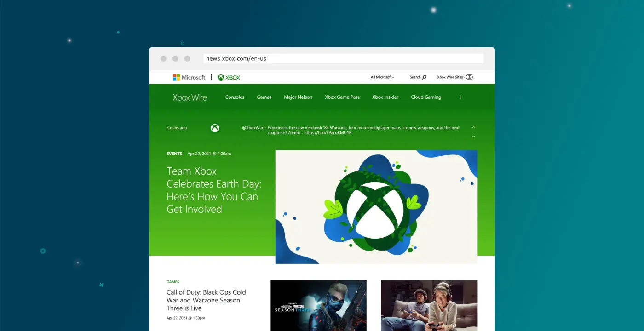This screenshot has width=644, height=331.
Task: Click the browser address bar
Action: click(343, 59)
